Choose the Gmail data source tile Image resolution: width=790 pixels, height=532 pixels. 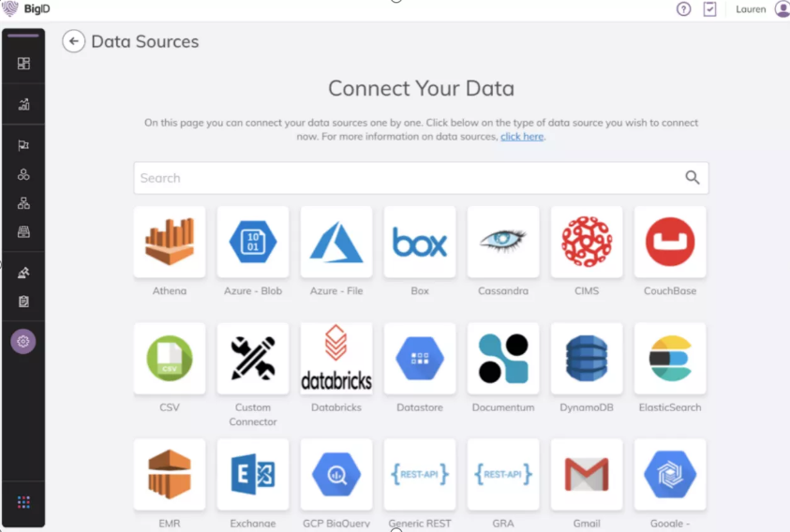coord(587,474)
